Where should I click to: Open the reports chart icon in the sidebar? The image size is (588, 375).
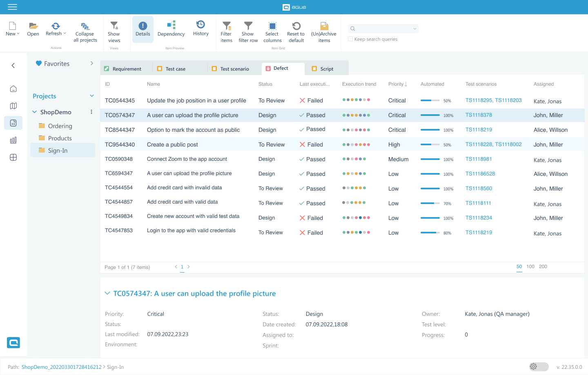click(13, 140)
